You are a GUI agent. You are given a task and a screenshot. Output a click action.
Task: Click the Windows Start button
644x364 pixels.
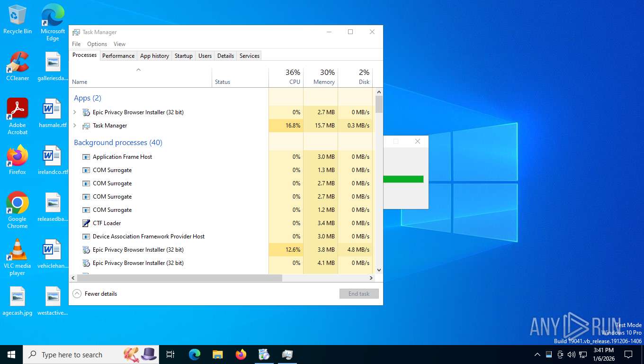pyautogui.click(x=11, y=355)
